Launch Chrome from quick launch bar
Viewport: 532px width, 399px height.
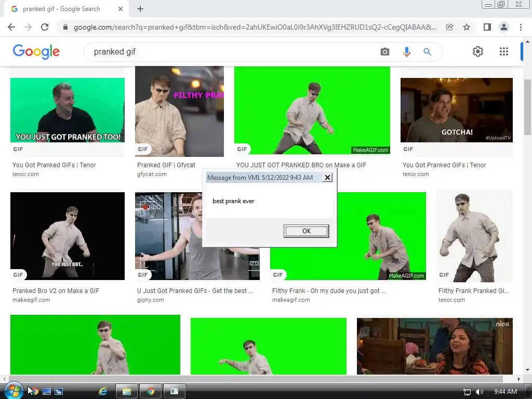pos(34,392)
